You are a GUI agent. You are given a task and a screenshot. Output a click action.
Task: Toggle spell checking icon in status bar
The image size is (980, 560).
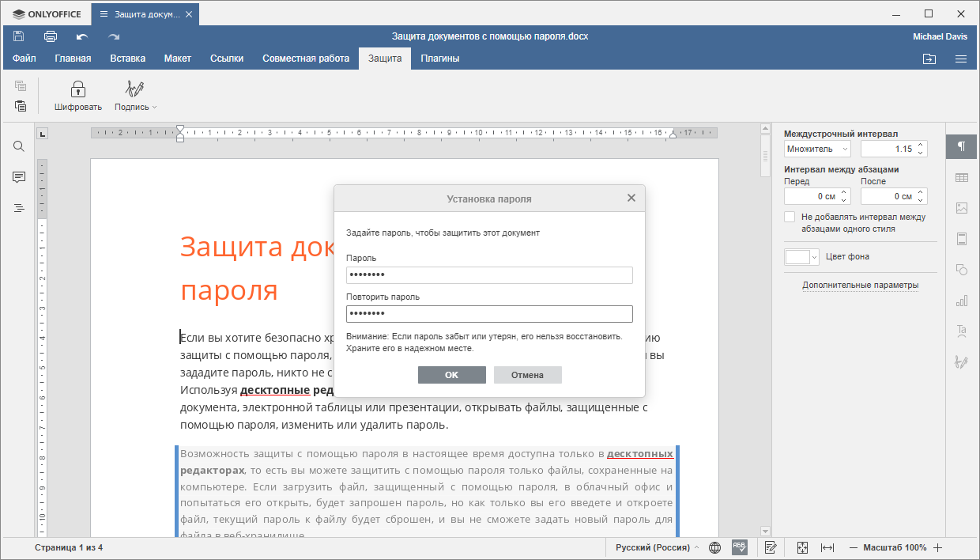click(740, 547)
